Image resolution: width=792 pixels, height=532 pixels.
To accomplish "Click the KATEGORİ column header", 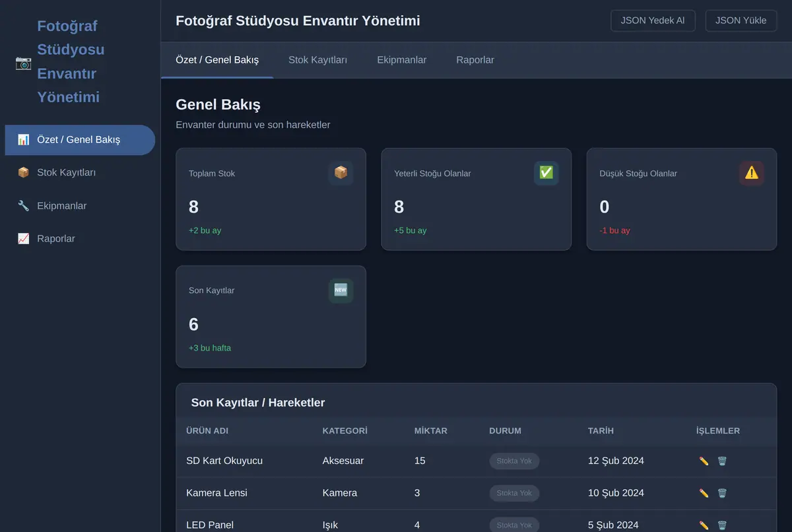I will [345, 431].
